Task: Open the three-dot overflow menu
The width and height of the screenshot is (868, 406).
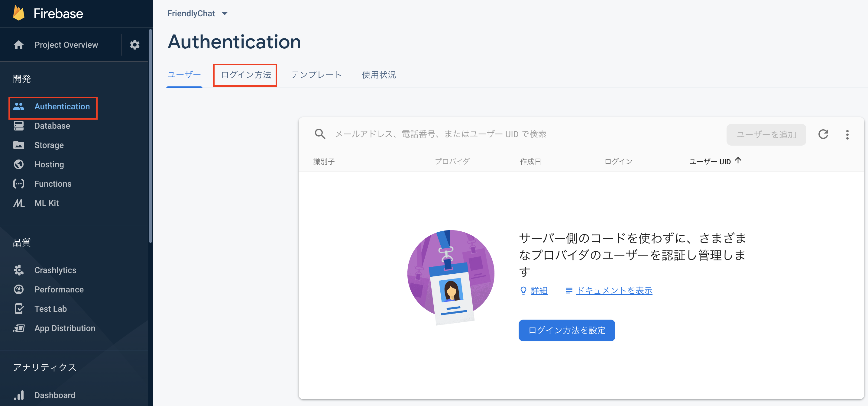Action: [848, 134]
